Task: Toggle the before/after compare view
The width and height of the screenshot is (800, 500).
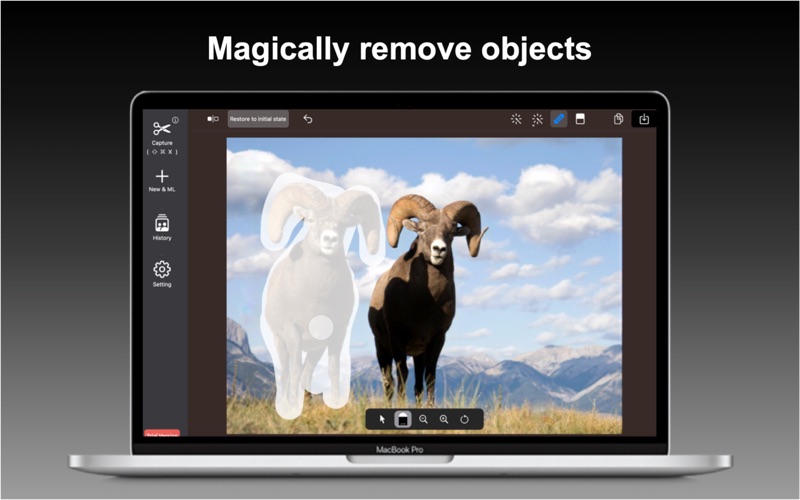Action: 213,119
